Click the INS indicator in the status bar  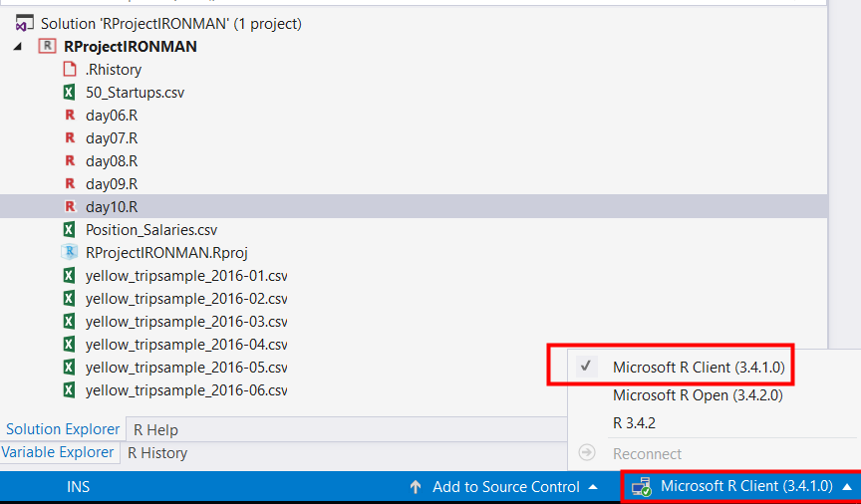78,487
